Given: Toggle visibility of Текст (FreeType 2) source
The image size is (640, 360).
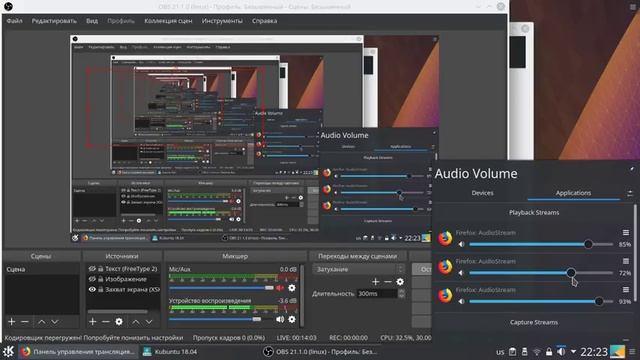Looking at the screenshot, I should (x=92, y=269).
